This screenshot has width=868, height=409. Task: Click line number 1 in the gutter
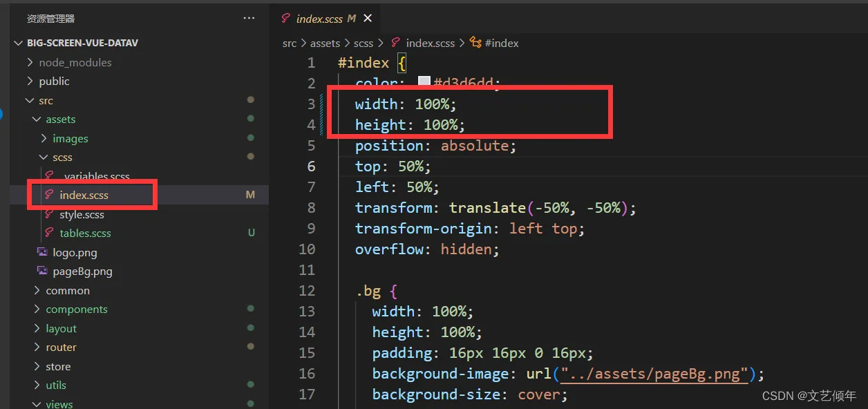(311, 63)
